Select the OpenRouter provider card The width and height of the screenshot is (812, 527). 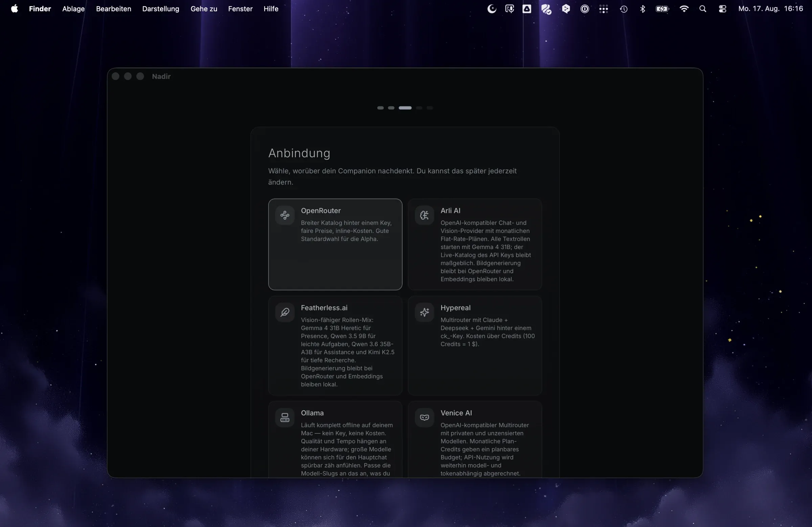coord(335,244)
